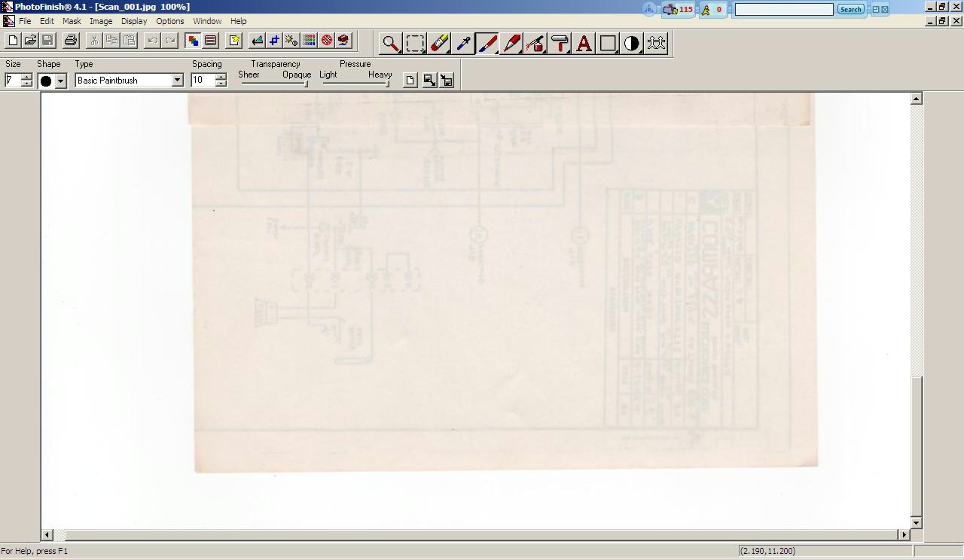Click the Spacing value field
Screen dimensions: 964x560
[203, 81]
